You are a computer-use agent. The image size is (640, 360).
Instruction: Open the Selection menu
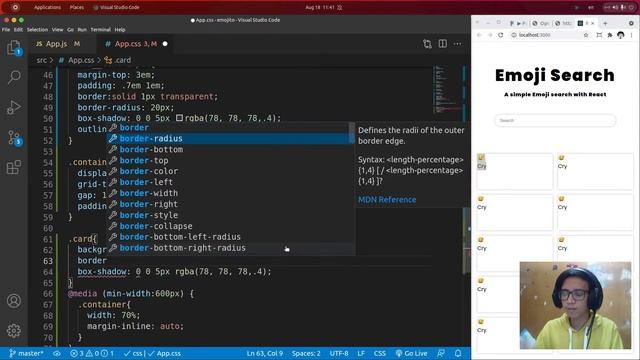pyautogui.click(x=37, y=30)
